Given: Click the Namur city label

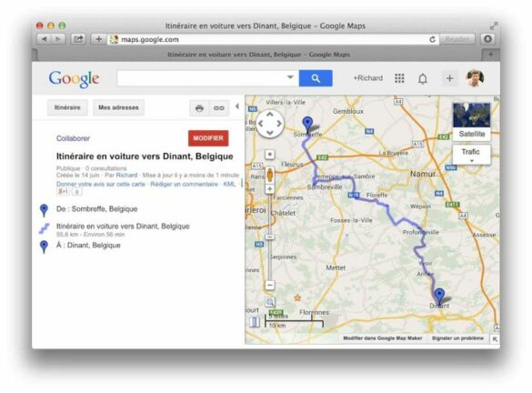Looking at the screenshot, I should click(x=423, y=174).
